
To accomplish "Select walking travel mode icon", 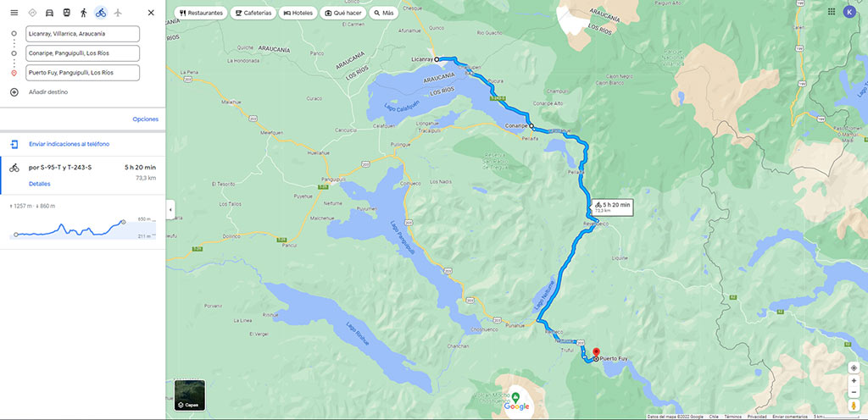I will point(84,13).
